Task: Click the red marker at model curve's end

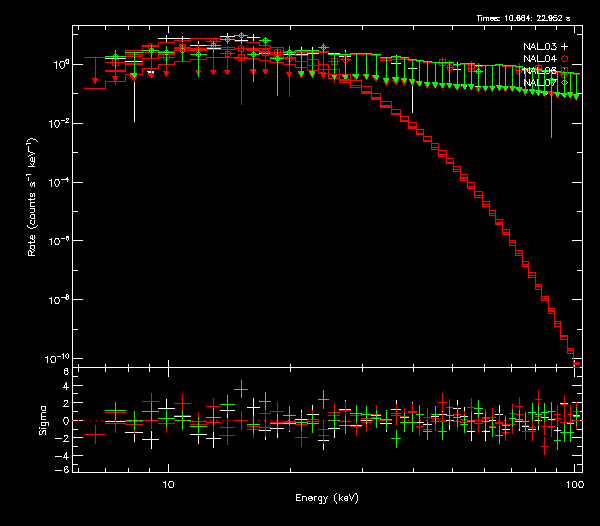Action: [577, 363]
